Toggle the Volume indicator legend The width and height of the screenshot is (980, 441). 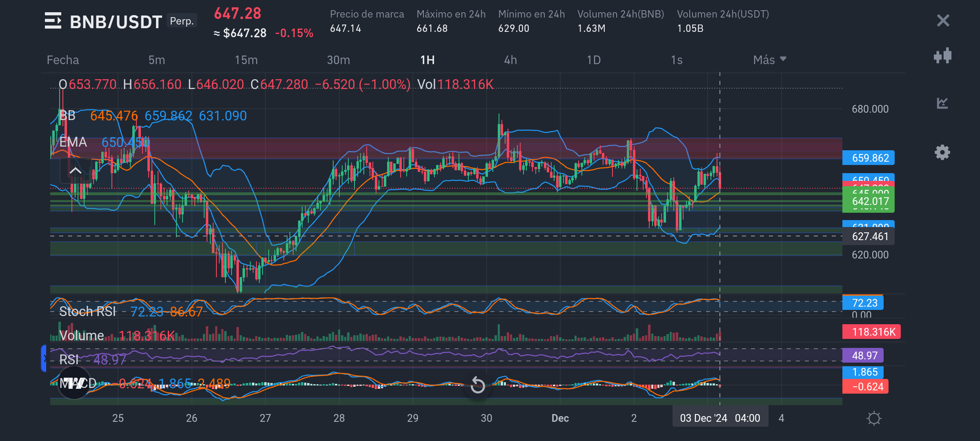coord(82,336)
